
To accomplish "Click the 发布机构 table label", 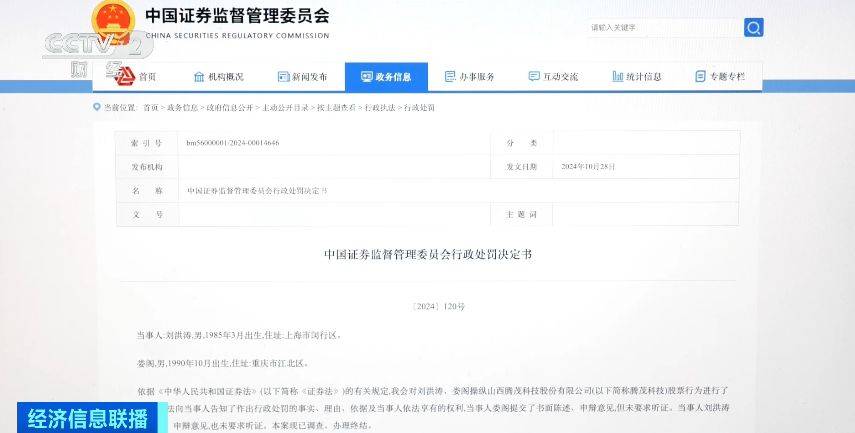I will click(147, 167).
